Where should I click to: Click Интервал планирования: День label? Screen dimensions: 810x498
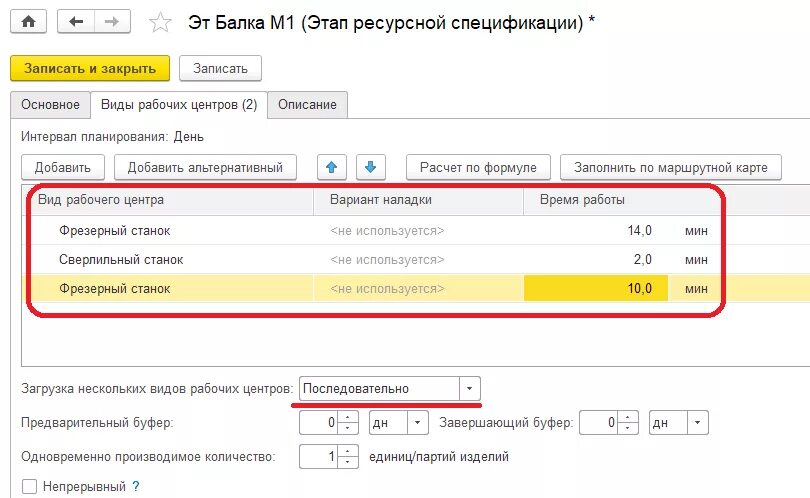click(x=112, y=137)
